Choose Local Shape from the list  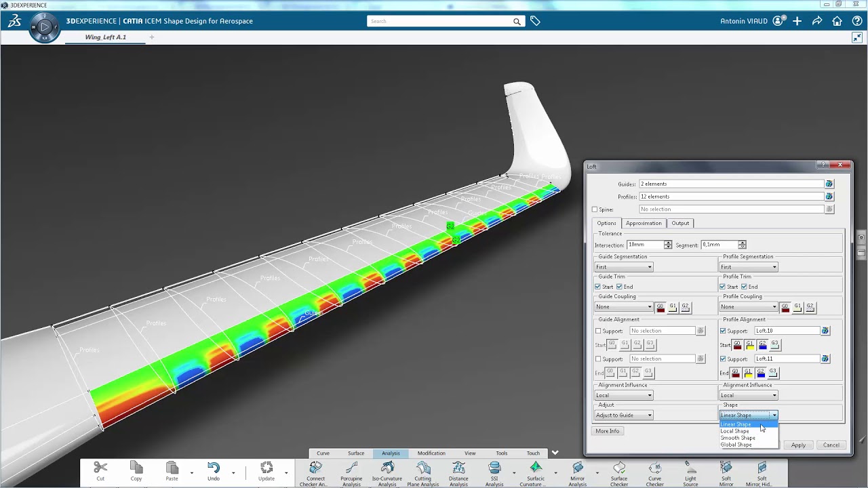(749, 431)
